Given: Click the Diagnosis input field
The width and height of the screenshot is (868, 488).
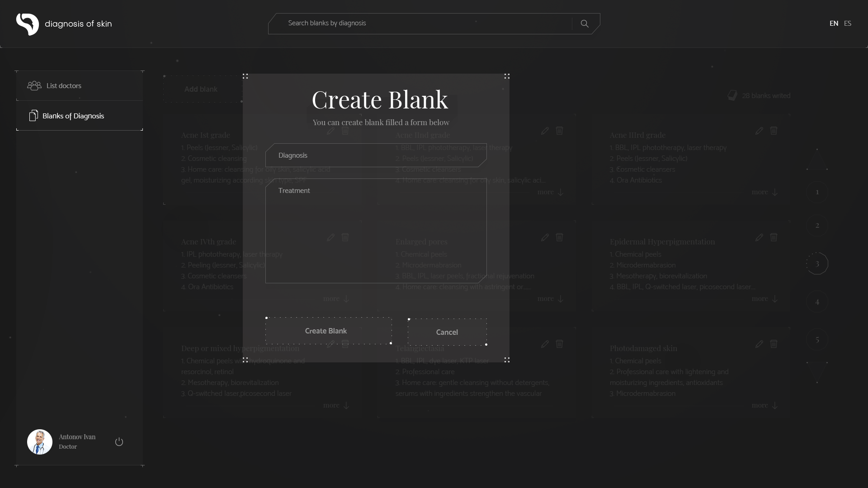Looking at the screenshot, I should [376, 155].
